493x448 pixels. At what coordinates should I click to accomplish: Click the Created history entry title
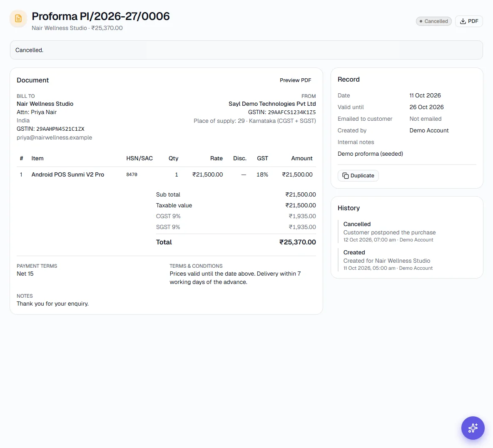tap(354, 252)
